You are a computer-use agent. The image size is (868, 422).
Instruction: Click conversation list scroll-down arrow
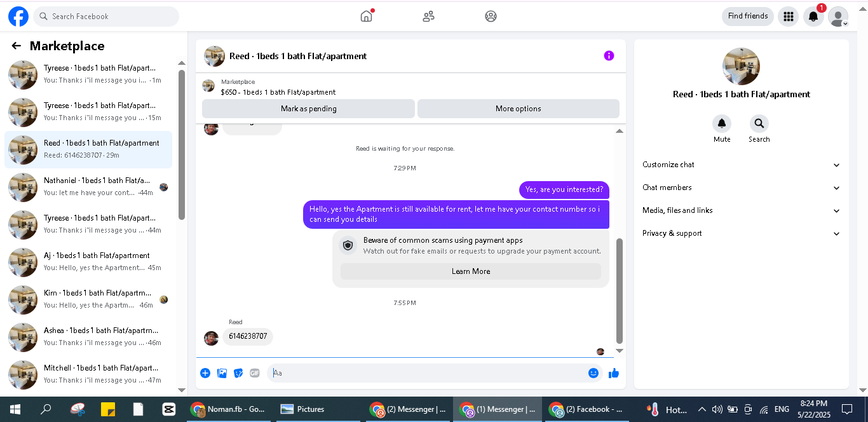pyautogui.click(x=182, y=390)
